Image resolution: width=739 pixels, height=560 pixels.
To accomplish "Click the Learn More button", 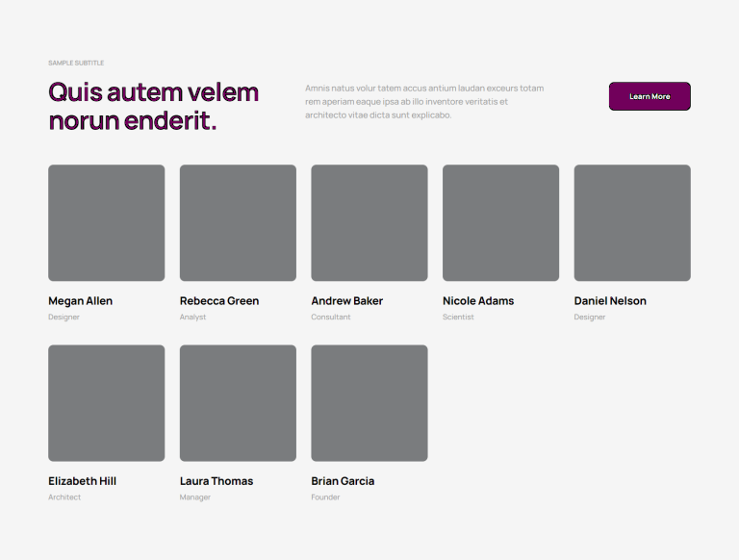I will click(650, 96).
